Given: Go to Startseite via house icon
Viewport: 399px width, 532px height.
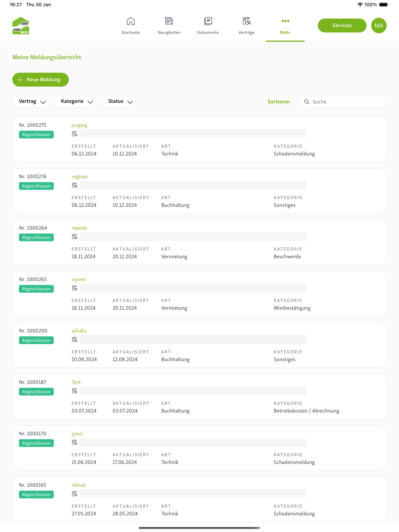Looking at the screenshot, I should (131, 21).
